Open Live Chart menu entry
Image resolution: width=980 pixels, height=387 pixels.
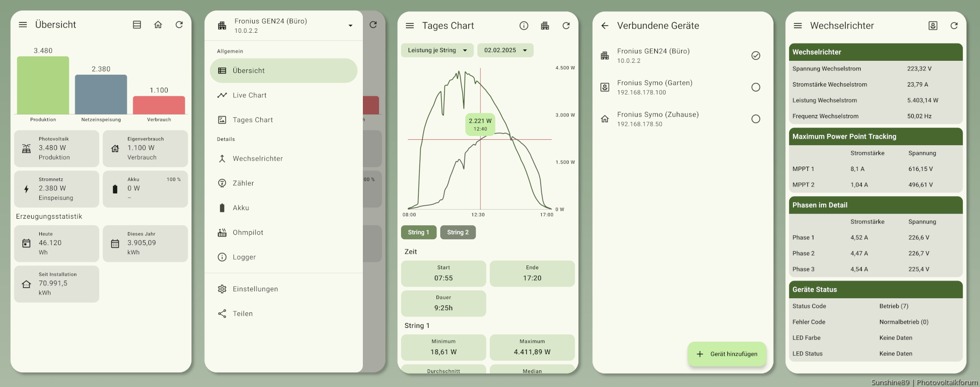point(249,95)
